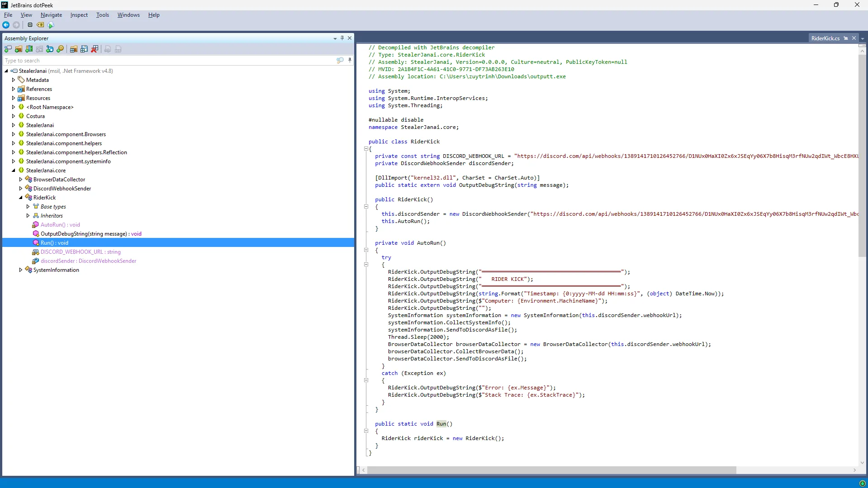The height and width of the screenshot is (488, 868).
Task: Pin the search box with pushpin
Action: [350, 60]
